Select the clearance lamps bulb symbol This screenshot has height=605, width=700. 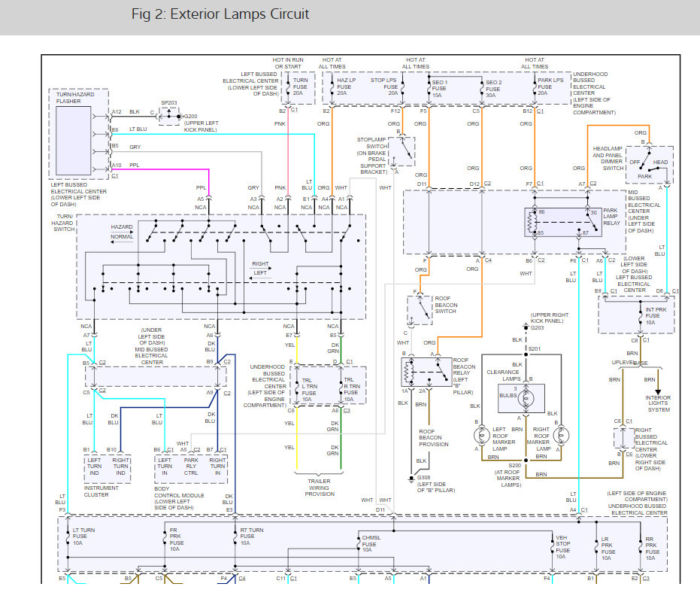(x=525, y=396)
